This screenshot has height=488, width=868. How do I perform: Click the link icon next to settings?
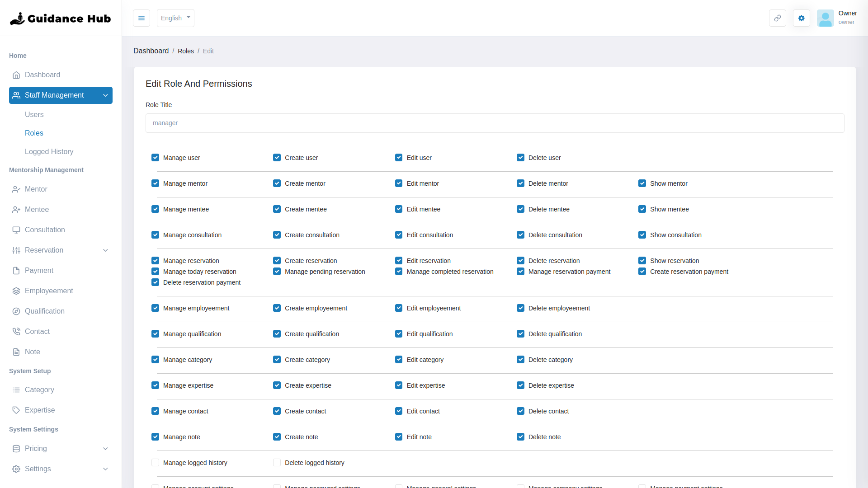click(777, 18)
